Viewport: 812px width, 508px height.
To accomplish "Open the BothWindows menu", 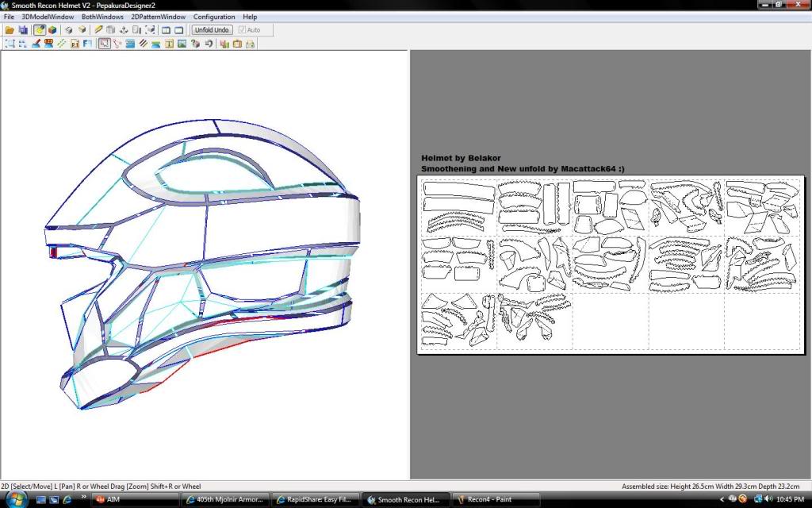I will pyautogui.click(x=102, y=17).
